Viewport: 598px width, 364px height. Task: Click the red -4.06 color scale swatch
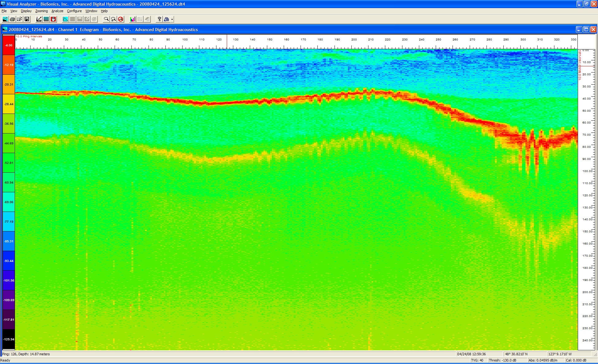click(9, 45)
